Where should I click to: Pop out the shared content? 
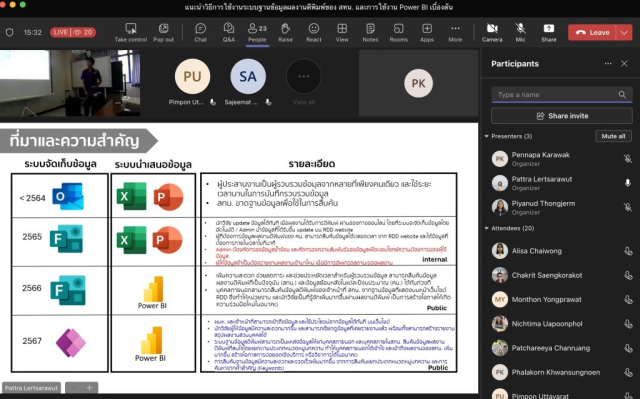point(164,33)
